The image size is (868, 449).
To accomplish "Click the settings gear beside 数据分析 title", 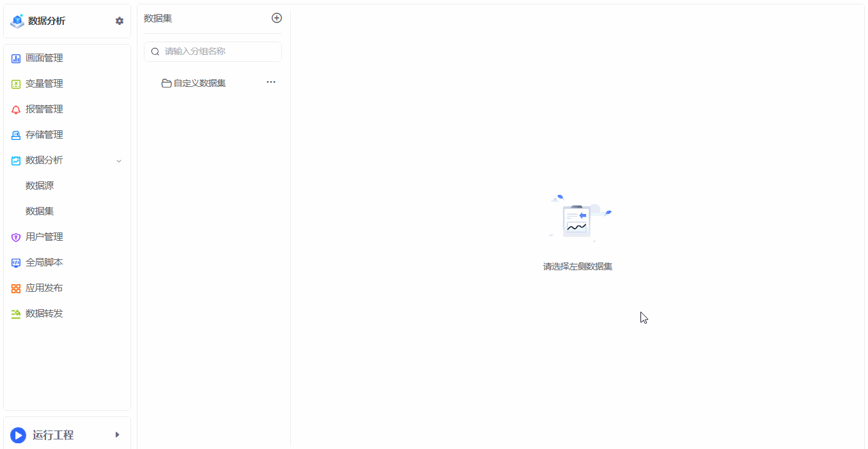I will click(x=120, y=21).
